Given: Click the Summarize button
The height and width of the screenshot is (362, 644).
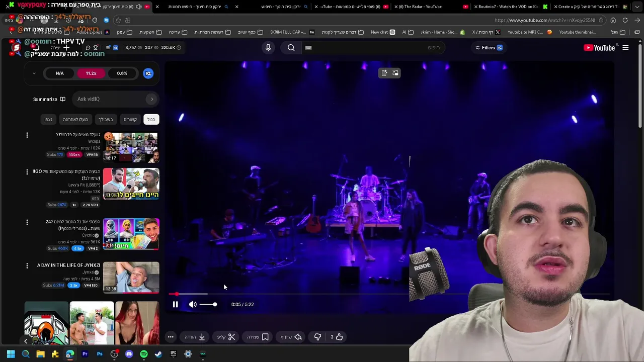Looking at the screenshot, I should pos(49,99).
